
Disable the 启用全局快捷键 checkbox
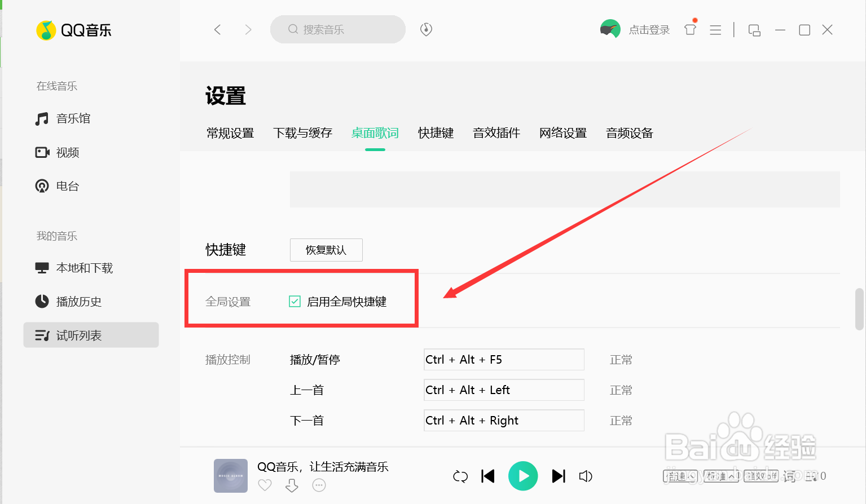(x=294, y=301)
